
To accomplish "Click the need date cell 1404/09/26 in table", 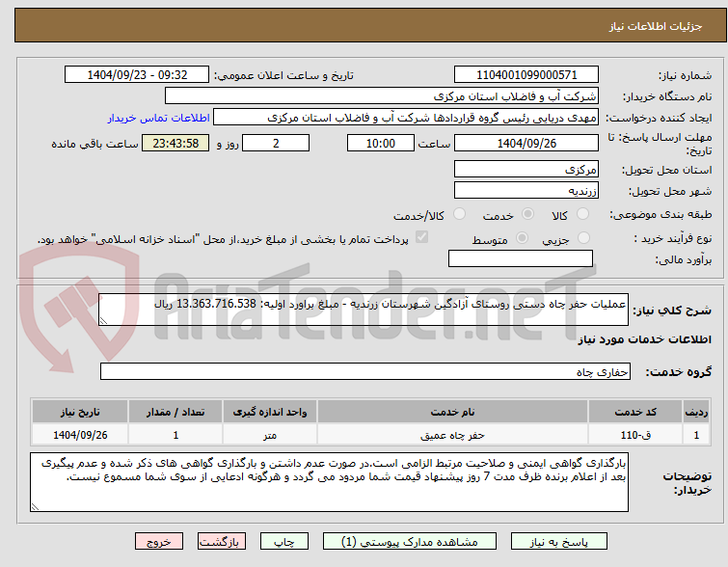I will [x=80, y=435].
